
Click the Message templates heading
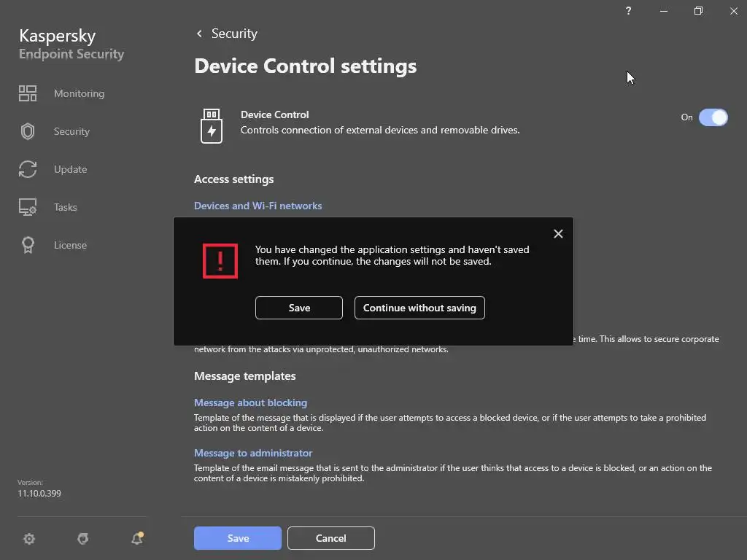(245, 376)
